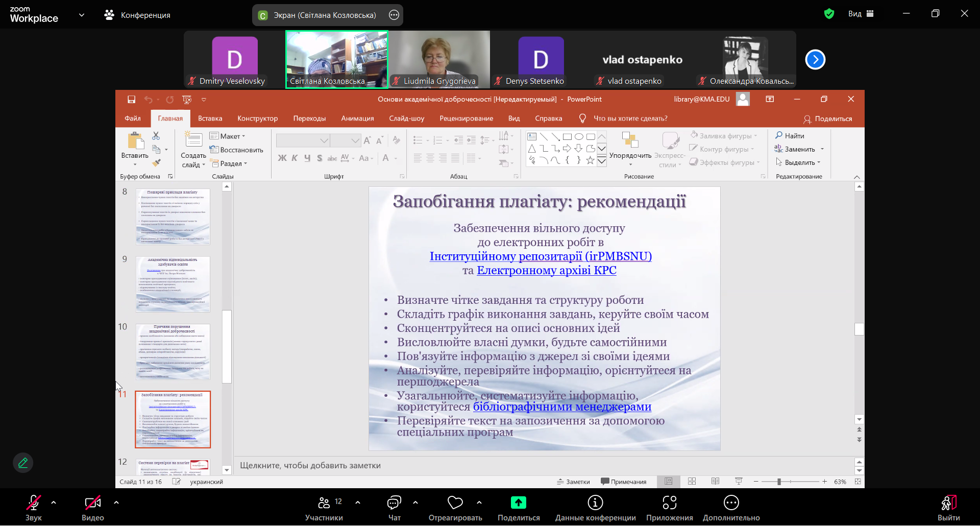980x526 pixels.
Task: Select Liudmila Grygorieva video tile
Action: [x=439, y=59]
